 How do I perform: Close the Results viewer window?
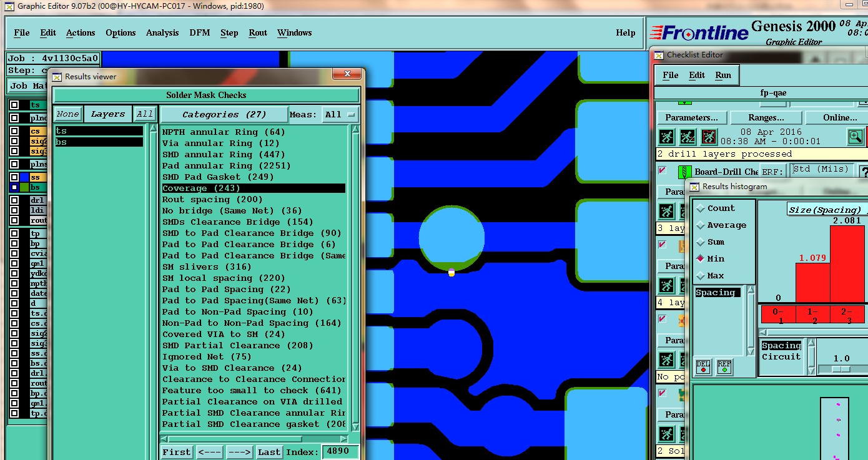(346, 74)
